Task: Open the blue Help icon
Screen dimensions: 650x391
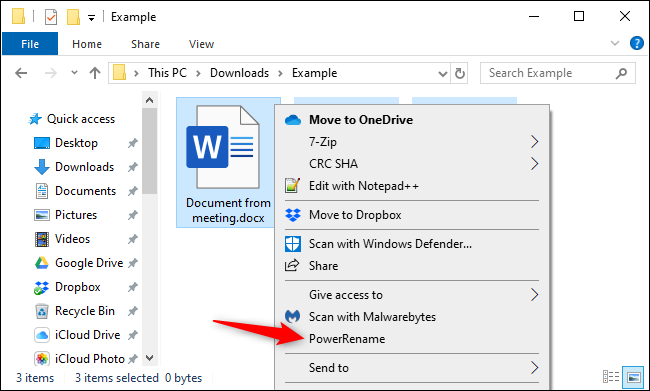Action: (x=636, y=43)
